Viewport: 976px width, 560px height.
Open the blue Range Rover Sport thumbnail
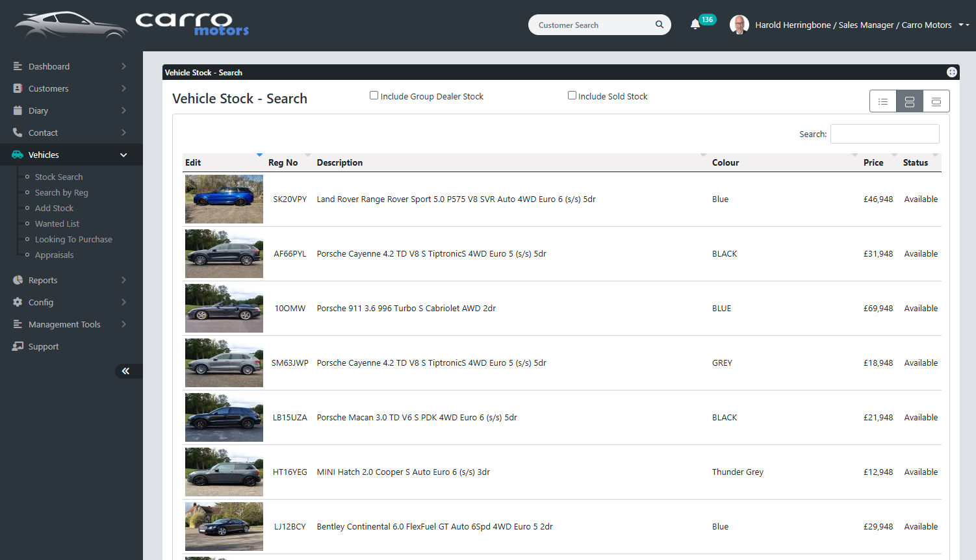click(x=224, y=199)
